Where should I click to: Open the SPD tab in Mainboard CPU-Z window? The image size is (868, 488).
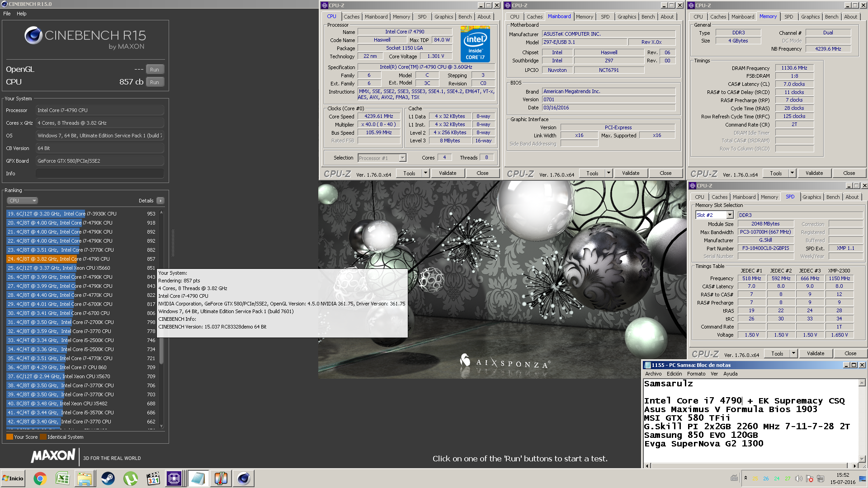pos(605,17)
